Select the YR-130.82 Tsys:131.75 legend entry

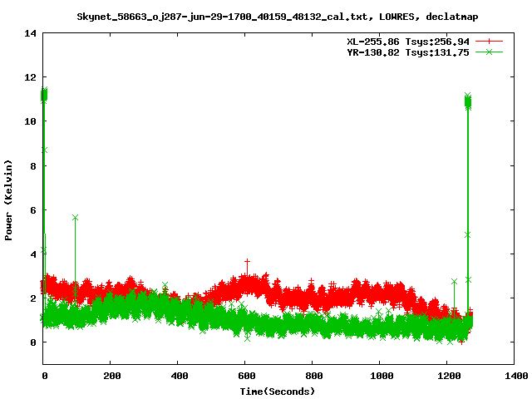tap(408, 52)
